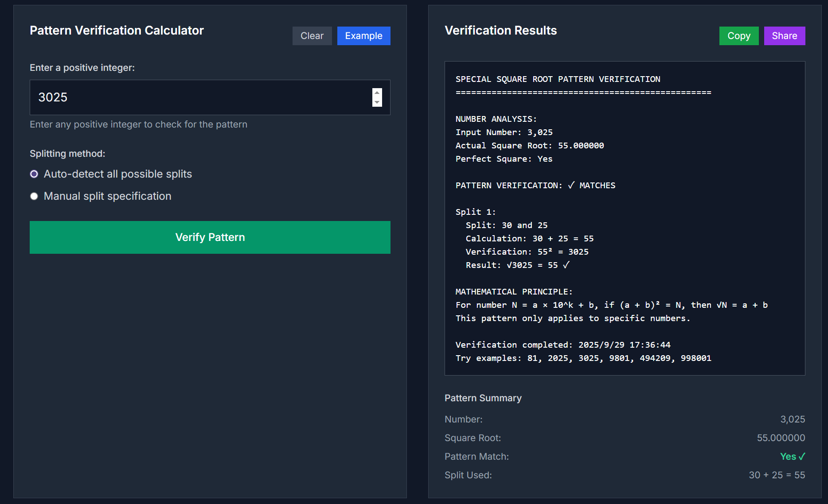Click the Pattern Match Yes checkmark value
This screenshot has width=828, height=504.
pyautogui.click(x=792, y=457)
